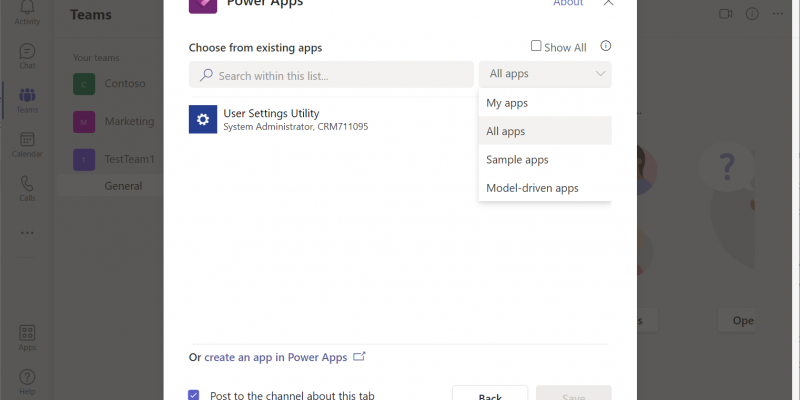800x400 pixels.
Task: Click the Contoso team avatar
Action: (85, 84)
